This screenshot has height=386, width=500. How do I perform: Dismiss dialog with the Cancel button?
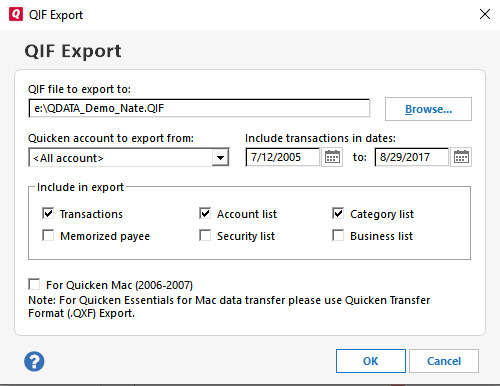click(444, 361)
